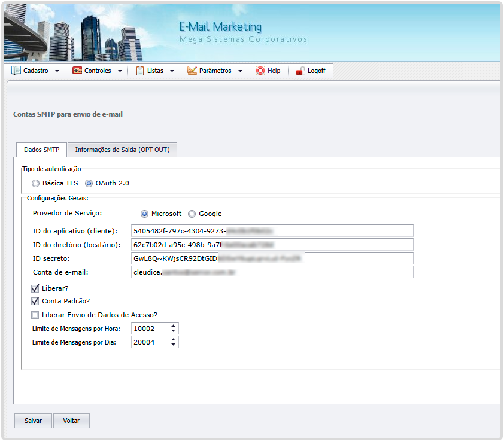504x441 pixels.
Task: Decrease Limite de Mensagens por Hora
Action: click(x=173, y=331)
